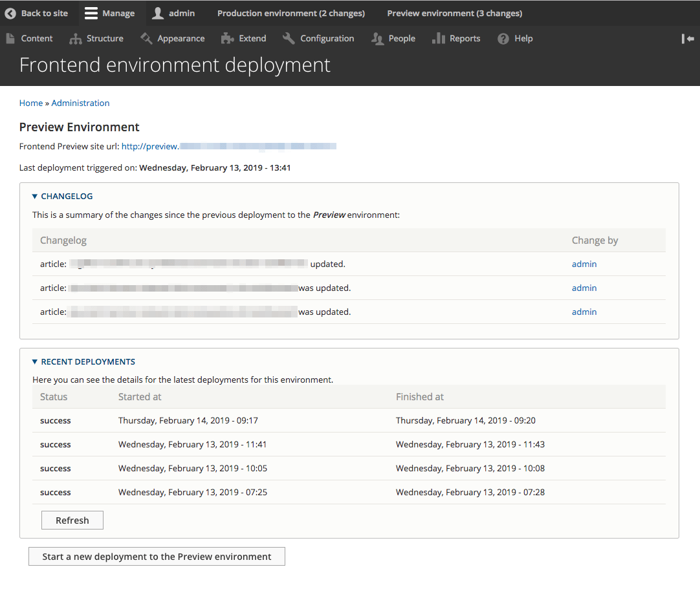Collapse the Recent Deployments section
This screenshot has width=700, height=589.
point(35,362)
